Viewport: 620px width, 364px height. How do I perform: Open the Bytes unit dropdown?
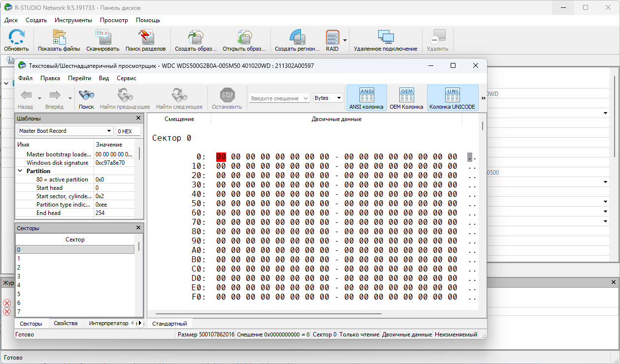328,98
